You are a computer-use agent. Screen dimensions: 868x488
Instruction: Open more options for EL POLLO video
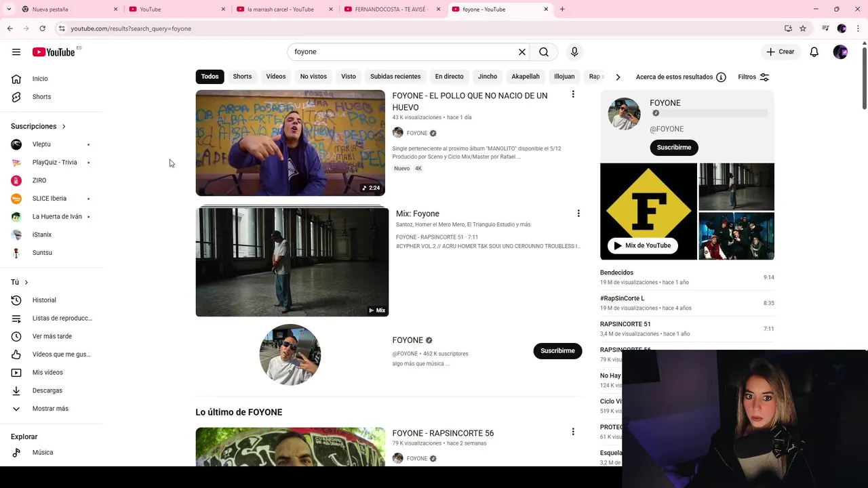573,95
